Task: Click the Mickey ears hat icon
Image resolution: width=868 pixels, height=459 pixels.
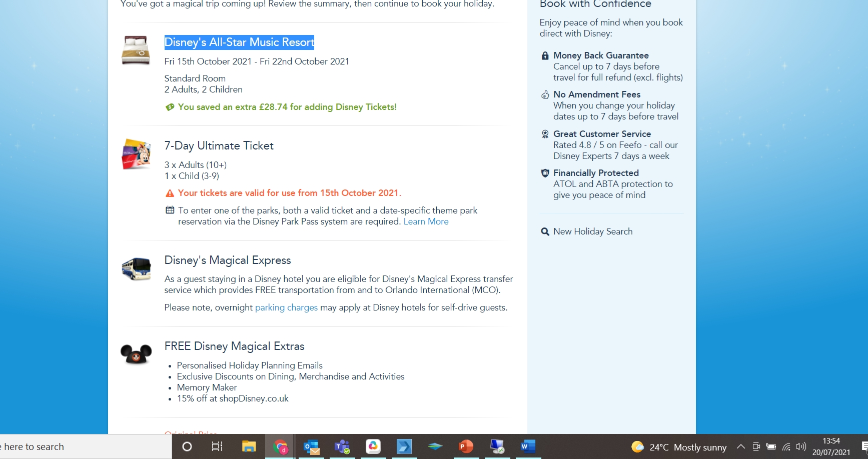Action: [x=136, y=354]
